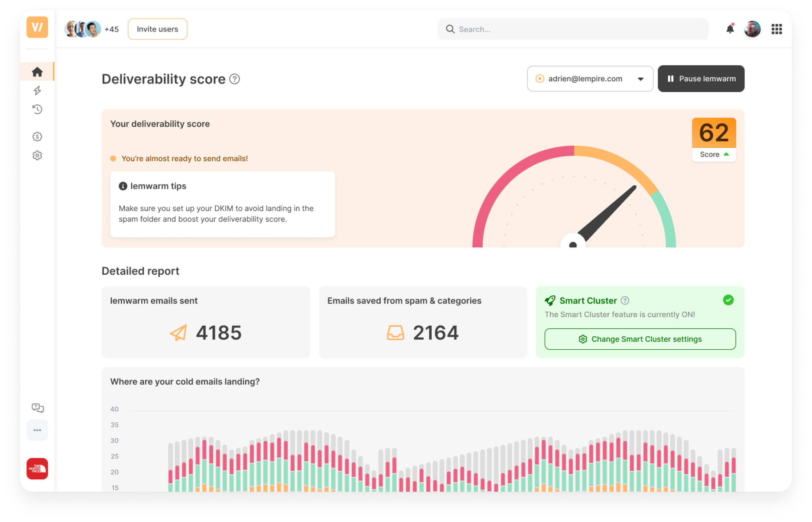Click the notifications bell icon

point(730,29)
